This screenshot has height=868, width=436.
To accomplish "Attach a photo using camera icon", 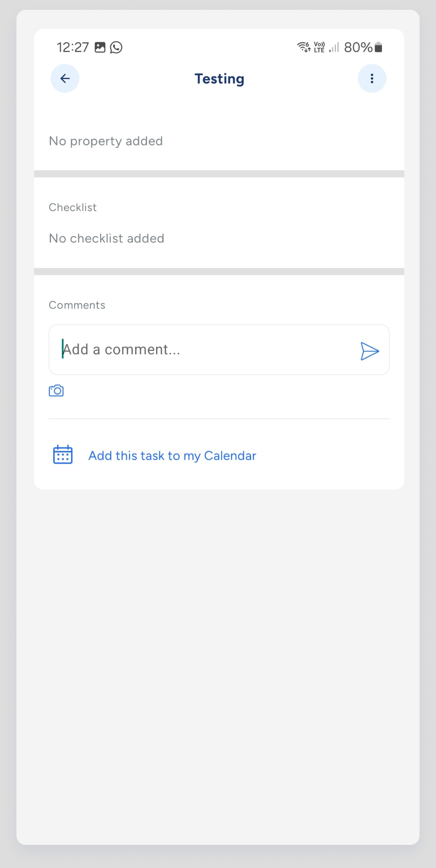I will point(56,391).
